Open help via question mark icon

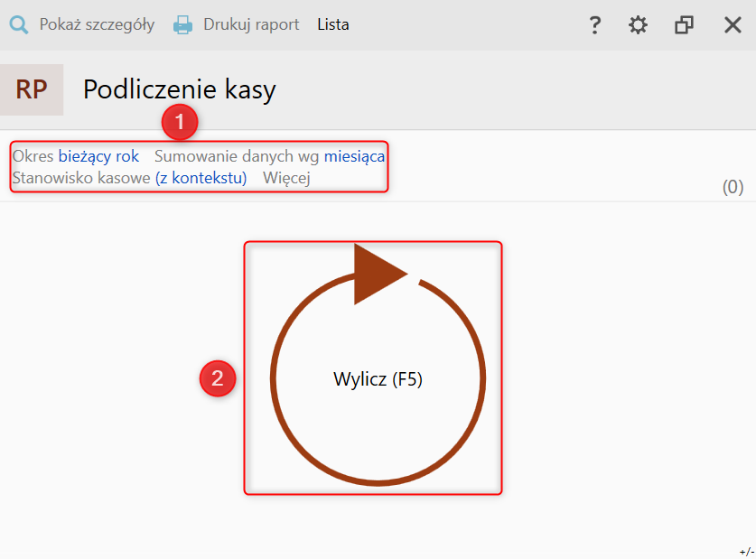tap(595, 25)
